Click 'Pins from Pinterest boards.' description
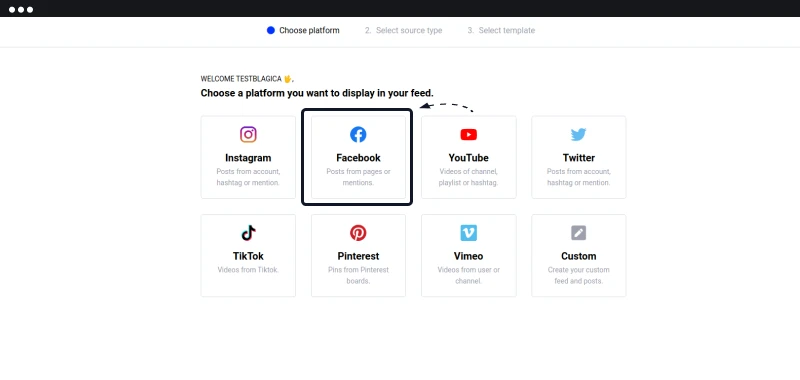Screen dimensions: 800x380 coord(358,275)
